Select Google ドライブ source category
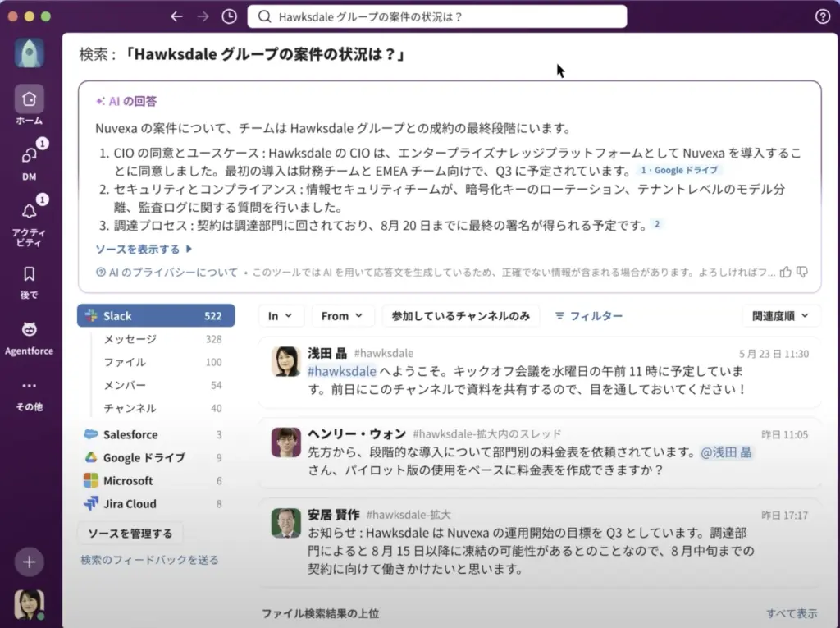This screenshot has width=840, height=628. click(144, 457)
